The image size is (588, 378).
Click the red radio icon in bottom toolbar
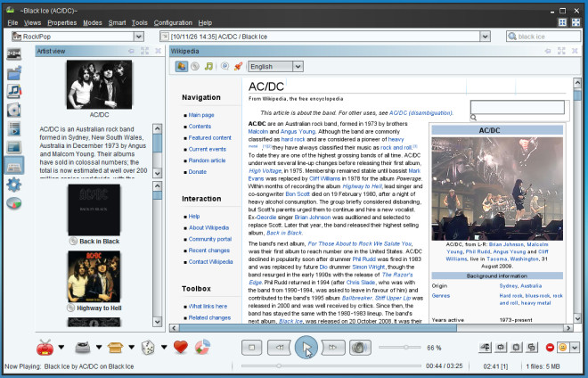coord(45,347)
